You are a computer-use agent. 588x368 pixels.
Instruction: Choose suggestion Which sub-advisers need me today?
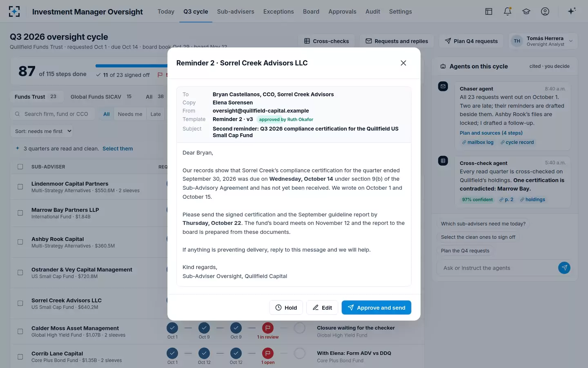pyautogui.click(x=483, y=224)
